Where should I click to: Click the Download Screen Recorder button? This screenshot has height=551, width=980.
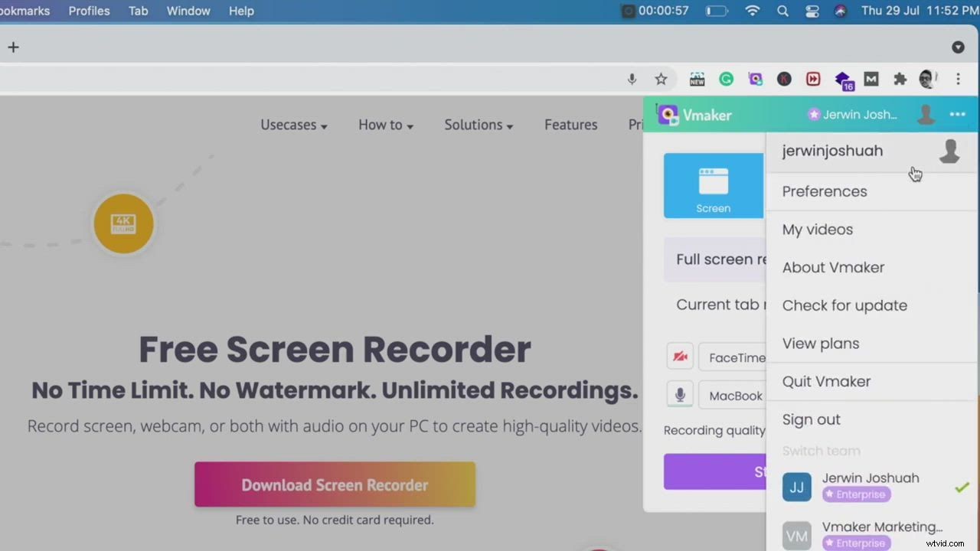335,484
